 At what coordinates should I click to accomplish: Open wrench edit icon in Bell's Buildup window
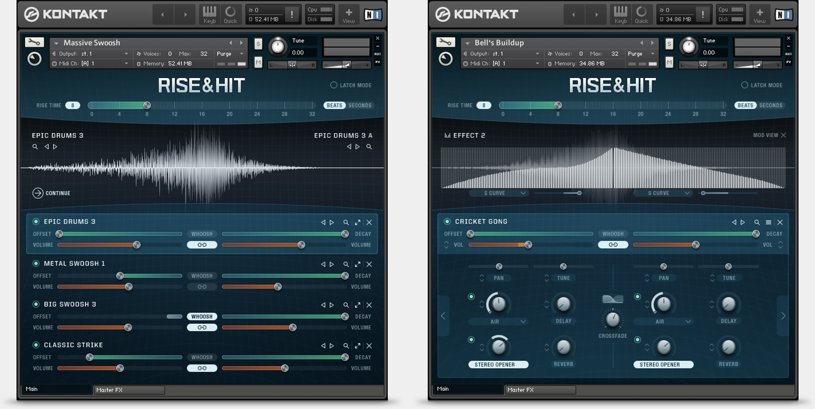[x=445, y=42]
